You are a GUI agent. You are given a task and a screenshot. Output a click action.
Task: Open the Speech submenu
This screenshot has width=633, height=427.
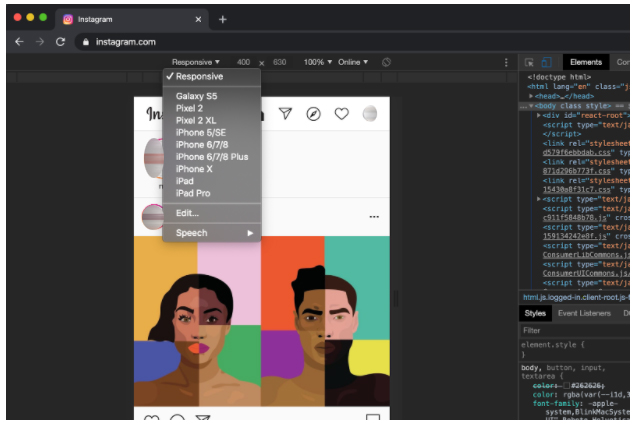pyautogui.click(x=212, y=233)
